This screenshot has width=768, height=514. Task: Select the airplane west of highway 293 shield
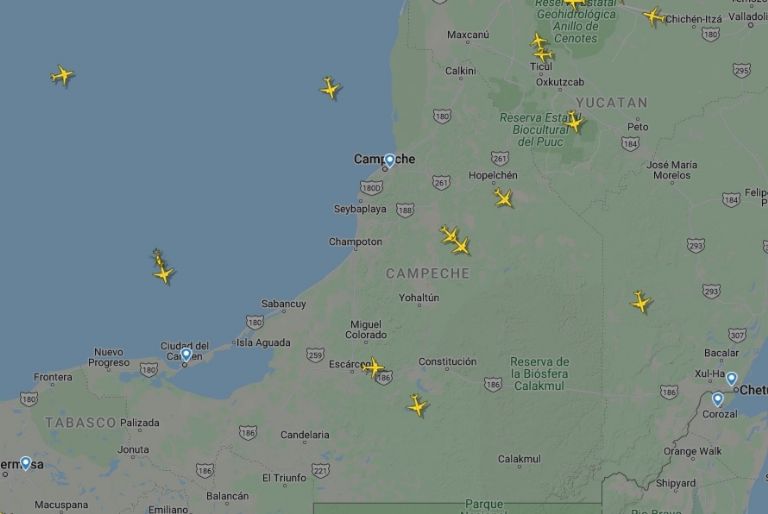click(641, 302)
